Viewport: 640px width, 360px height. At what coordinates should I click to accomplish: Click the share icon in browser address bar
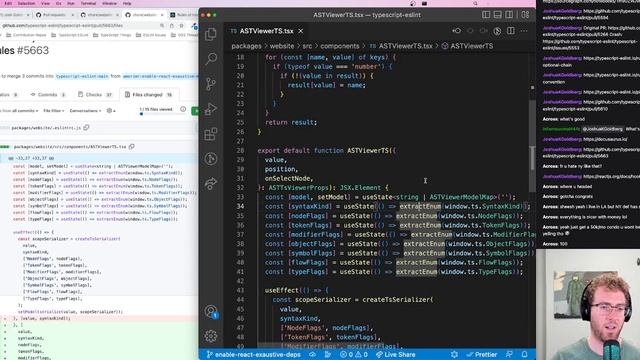[x=172, y=25]
